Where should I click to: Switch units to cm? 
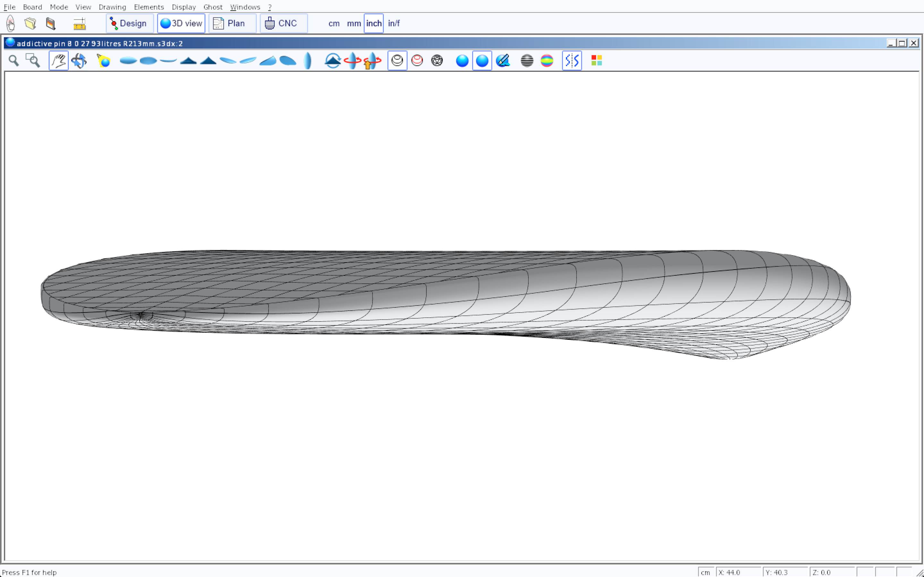click(334, 24)
